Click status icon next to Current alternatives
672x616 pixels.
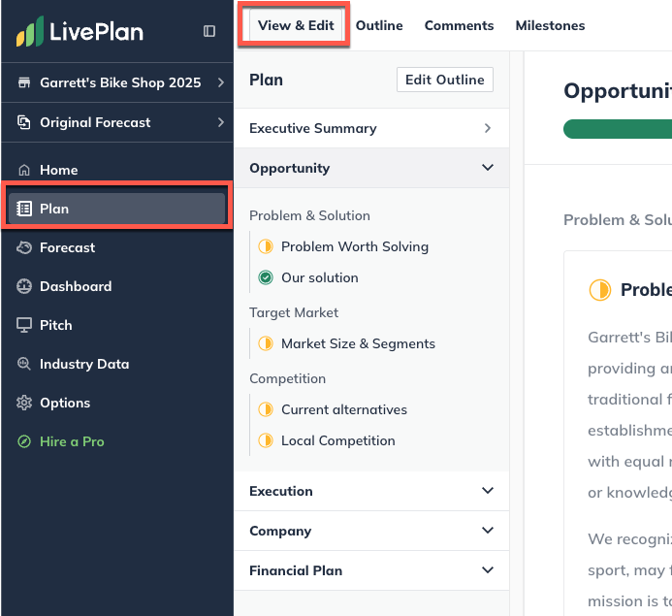[x=266, y=409]
